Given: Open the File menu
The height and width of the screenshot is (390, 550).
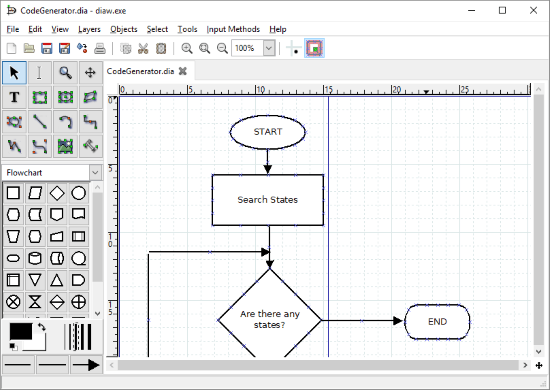Looking at the screenshot, I should [13, 29].
